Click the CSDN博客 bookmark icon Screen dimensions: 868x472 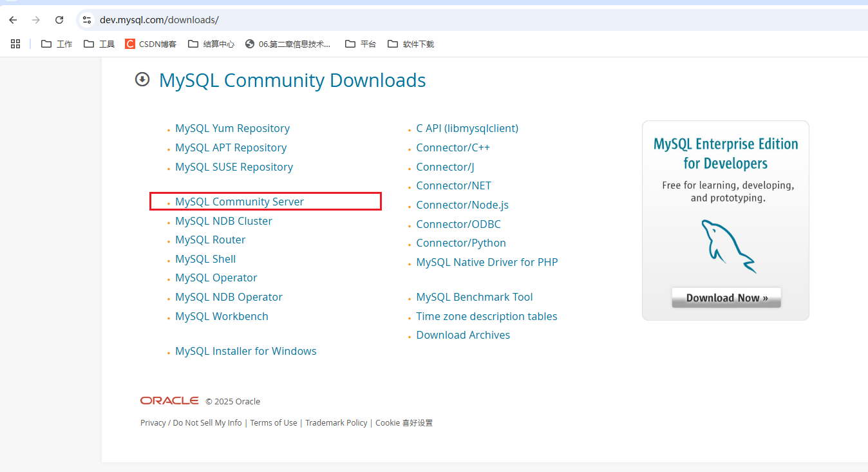click(130, 44)
